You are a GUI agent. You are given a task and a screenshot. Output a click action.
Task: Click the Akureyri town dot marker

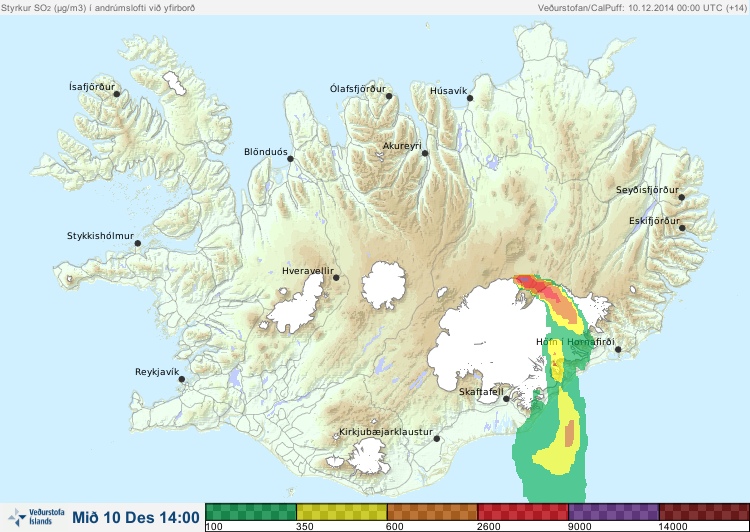coord(425,153)
